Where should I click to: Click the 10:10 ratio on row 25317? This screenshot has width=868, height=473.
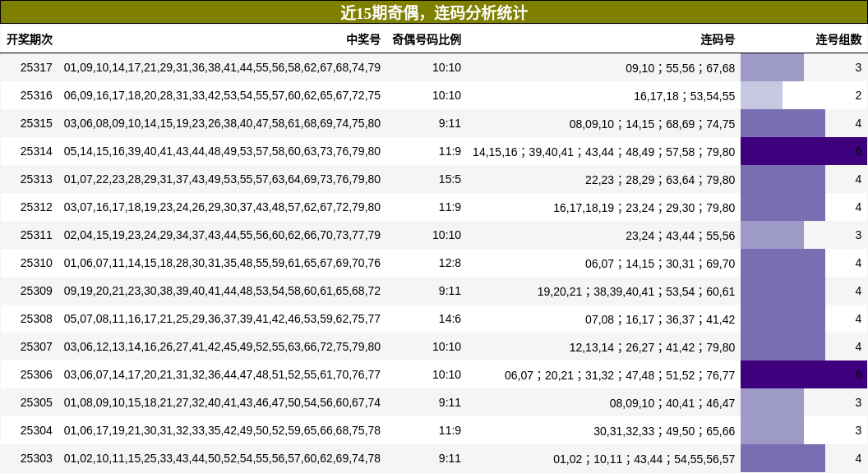tap(446, 67)
